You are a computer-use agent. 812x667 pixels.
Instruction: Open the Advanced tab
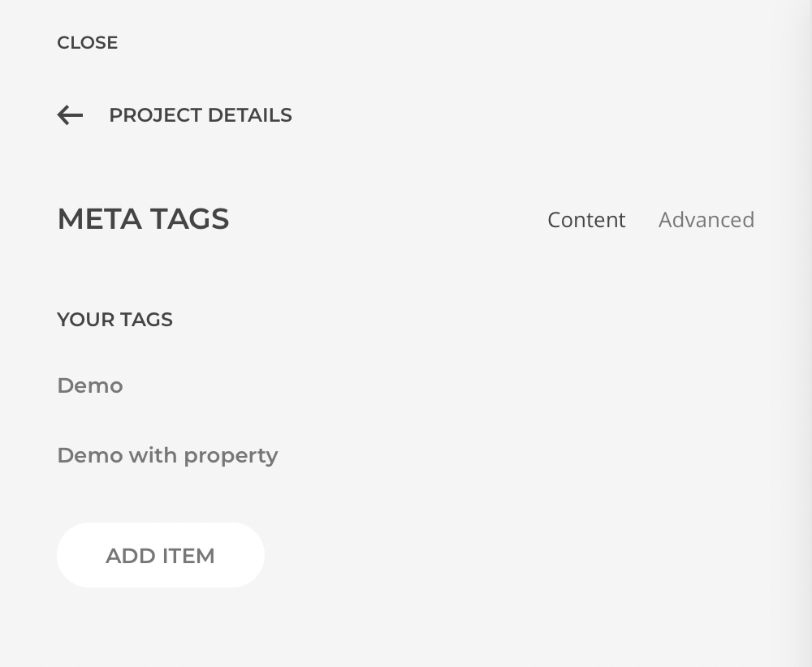706,220
